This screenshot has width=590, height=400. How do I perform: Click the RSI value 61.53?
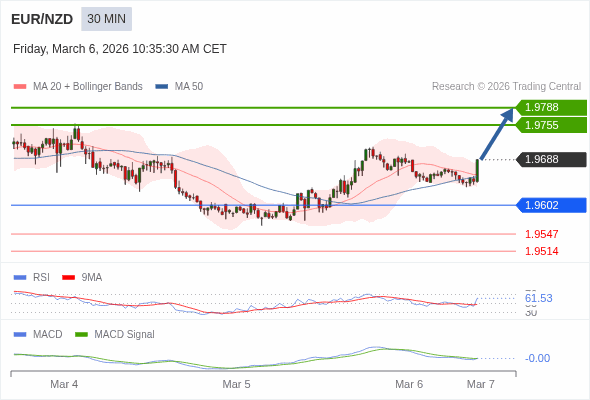[538, 298]
